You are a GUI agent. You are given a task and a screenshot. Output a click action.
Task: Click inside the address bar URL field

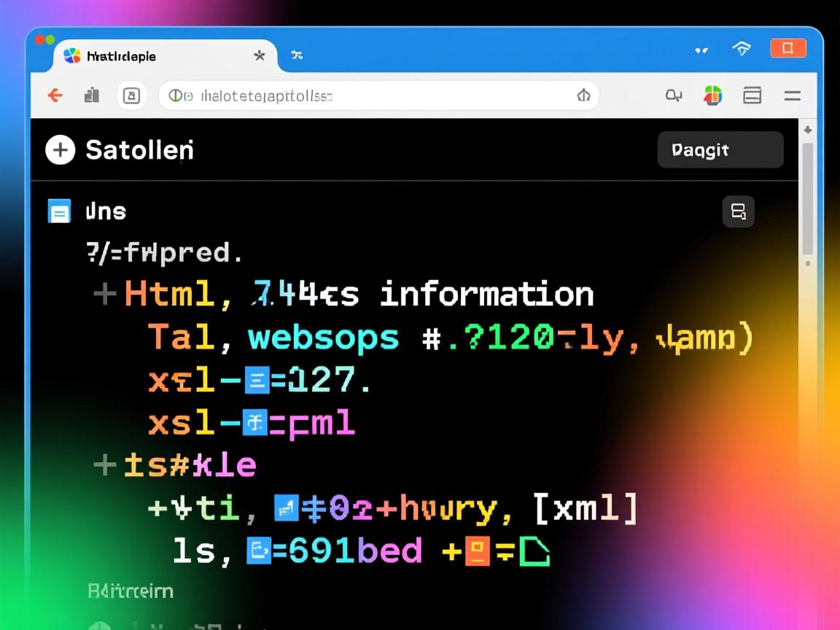click(379, 96)
